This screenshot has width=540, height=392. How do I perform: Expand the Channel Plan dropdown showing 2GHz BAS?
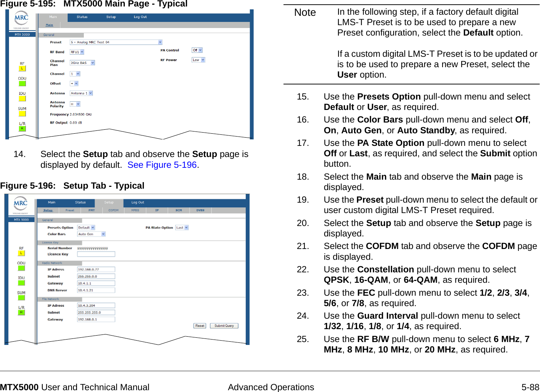point(82,63)
